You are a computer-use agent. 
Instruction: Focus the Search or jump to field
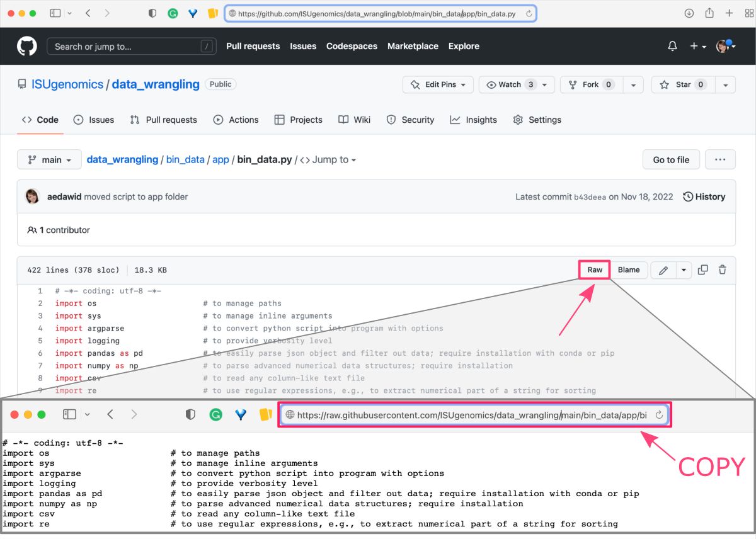click(131, 45)
